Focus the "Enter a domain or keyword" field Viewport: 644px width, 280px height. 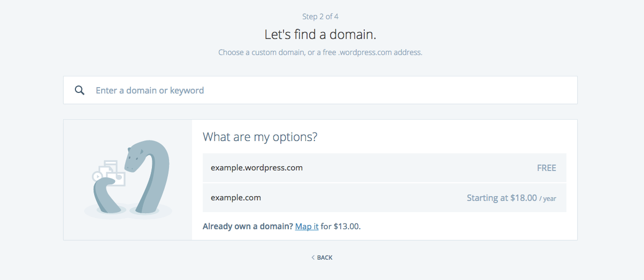[x=321, y=90]
